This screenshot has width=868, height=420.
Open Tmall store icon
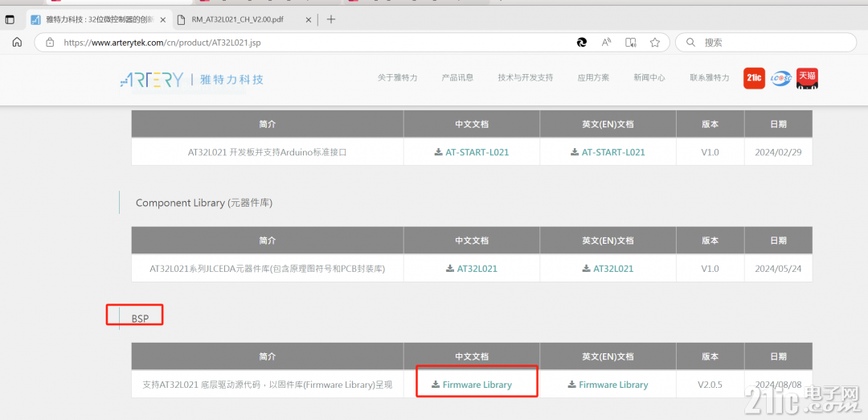point(807,79)
